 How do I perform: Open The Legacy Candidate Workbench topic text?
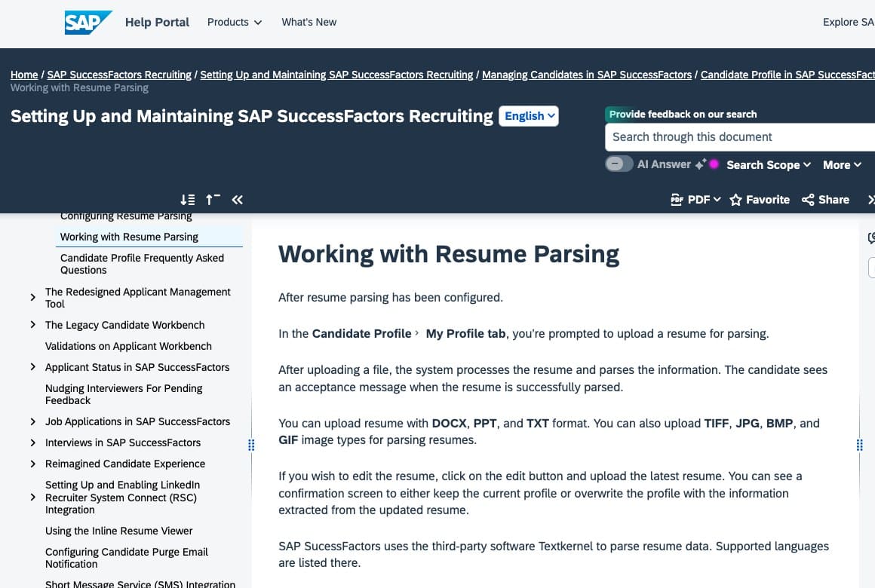point(124,325)
